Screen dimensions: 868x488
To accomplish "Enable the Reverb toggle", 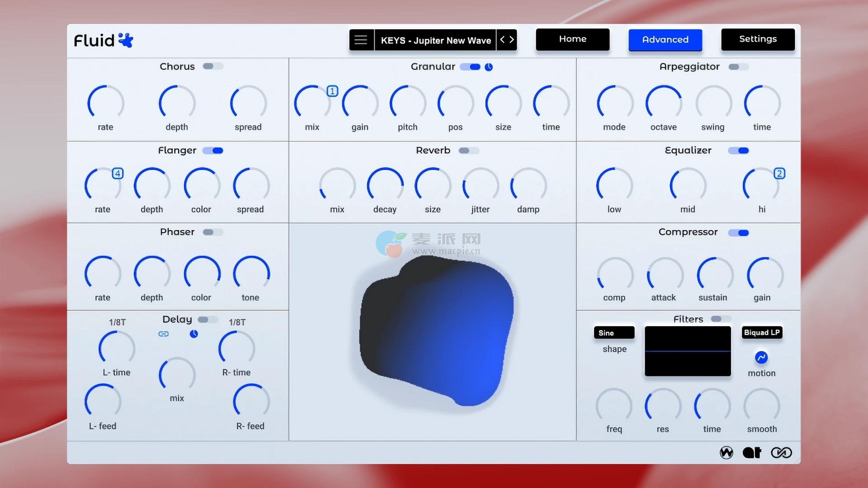I will pyautogui.click(x=468, y=150).
